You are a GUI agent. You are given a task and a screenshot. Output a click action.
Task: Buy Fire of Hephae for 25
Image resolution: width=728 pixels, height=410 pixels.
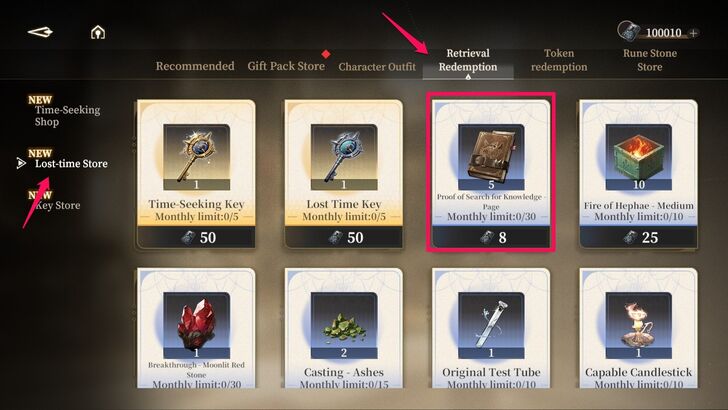638,237
